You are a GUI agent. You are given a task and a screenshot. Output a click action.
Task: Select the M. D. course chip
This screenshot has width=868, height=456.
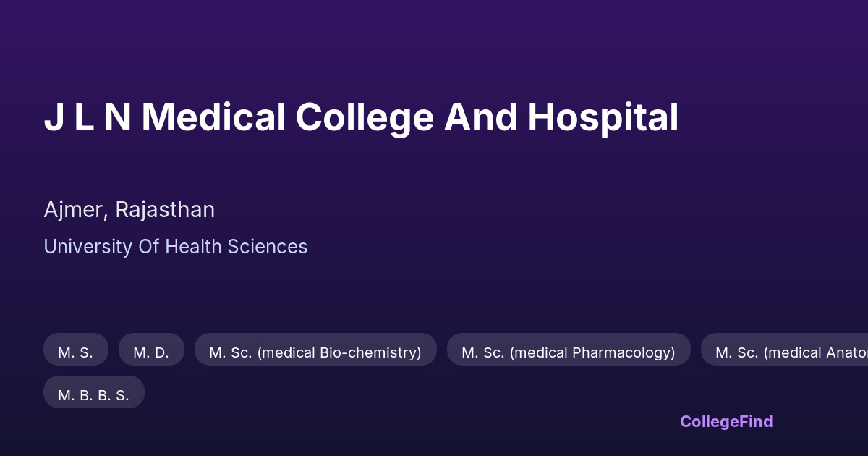(151, 352)
